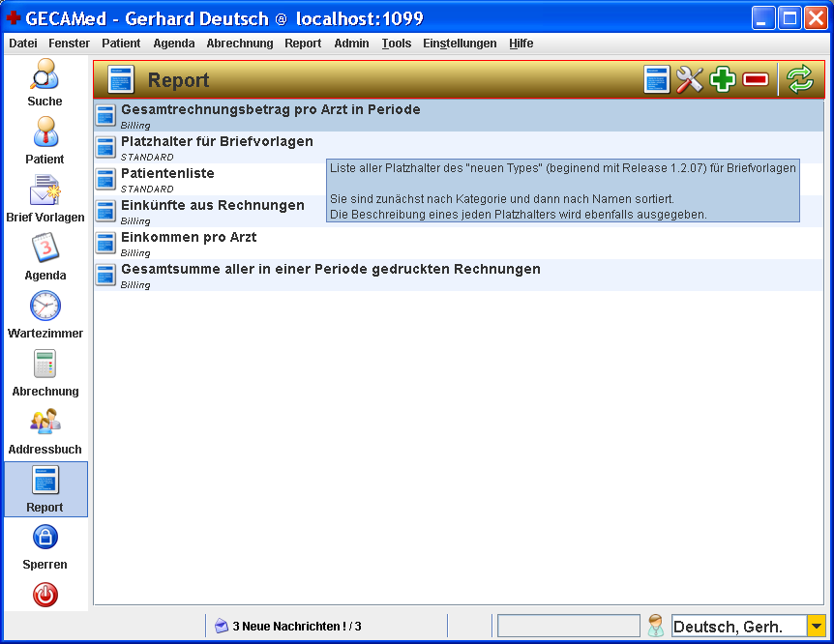Open Brief Vorlagen letter templates
834x644 pixels.
click(45, 199)
